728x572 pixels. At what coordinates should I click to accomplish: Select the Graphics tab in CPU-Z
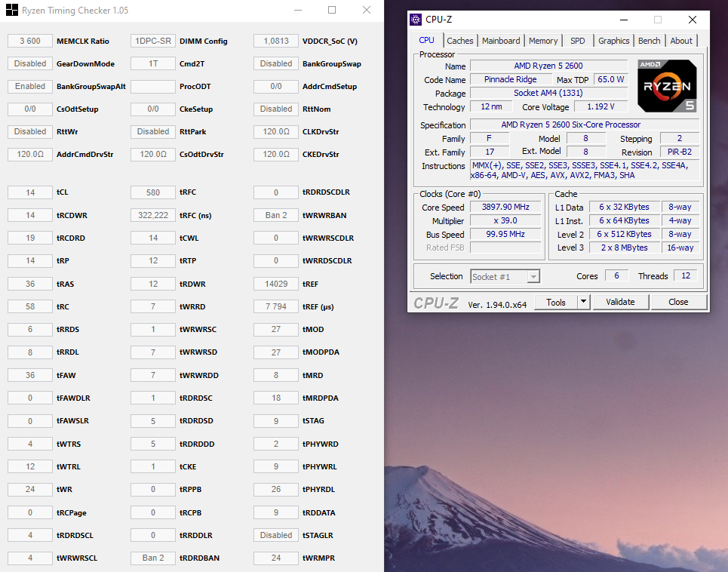click(613, 41)
